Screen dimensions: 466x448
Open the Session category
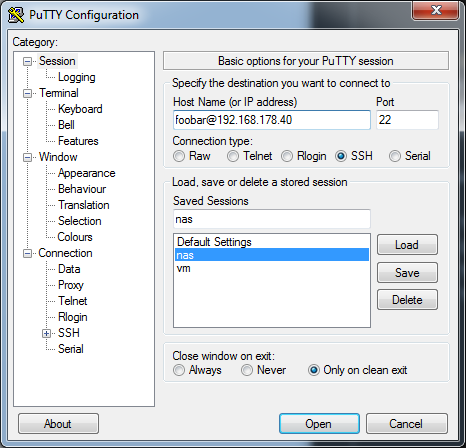point(57,61)
